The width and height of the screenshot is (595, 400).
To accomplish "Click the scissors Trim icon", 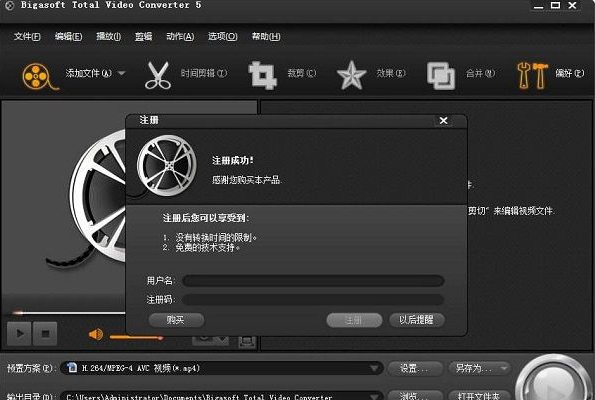I will (157, 75).
